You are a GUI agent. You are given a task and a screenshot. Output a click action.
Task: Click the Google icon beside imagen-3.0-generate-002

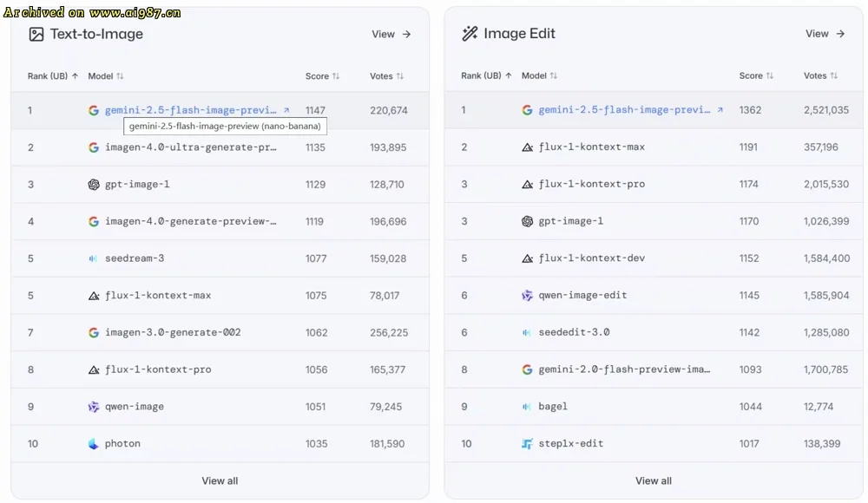(94, 332)
